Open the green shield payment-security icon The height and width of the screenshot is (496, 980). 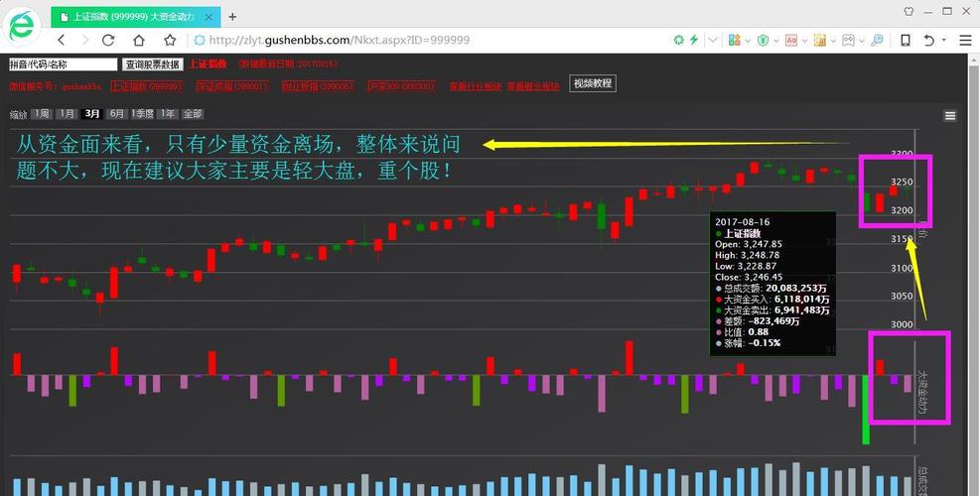[x=764, y=40]
